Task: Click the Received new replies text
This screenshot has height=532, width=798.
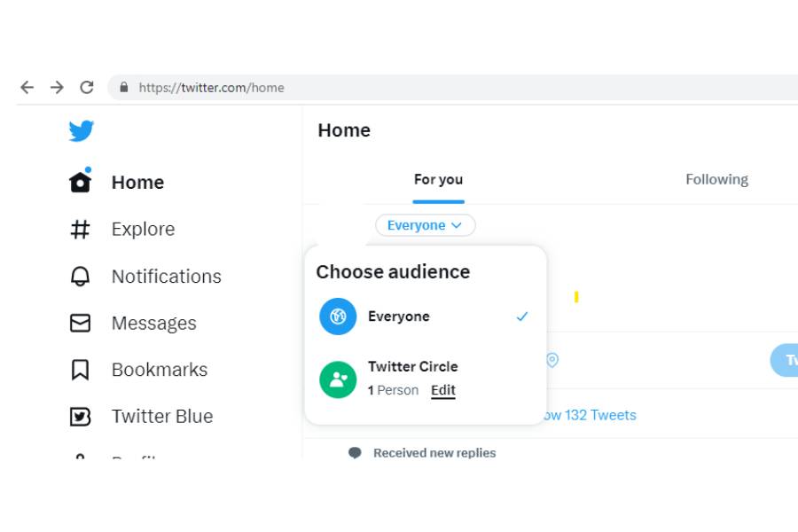Action: click(x=434, y=452)
